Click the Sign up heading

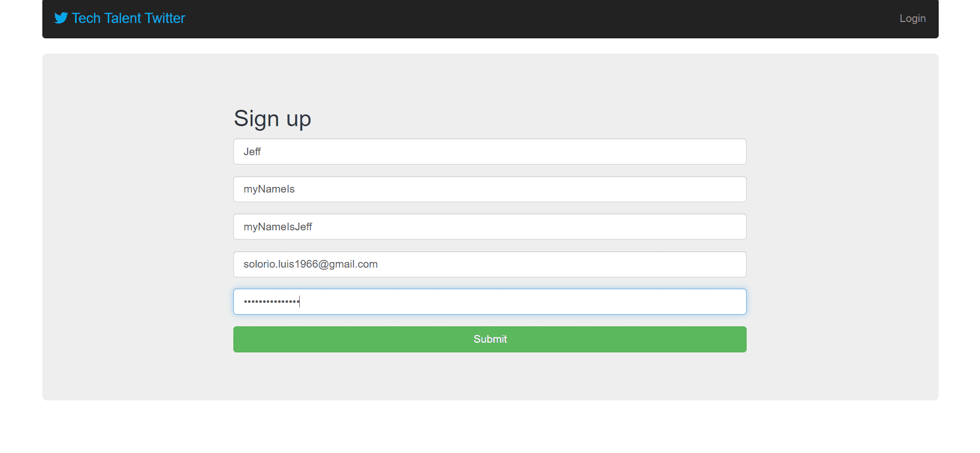click(272, 119)
